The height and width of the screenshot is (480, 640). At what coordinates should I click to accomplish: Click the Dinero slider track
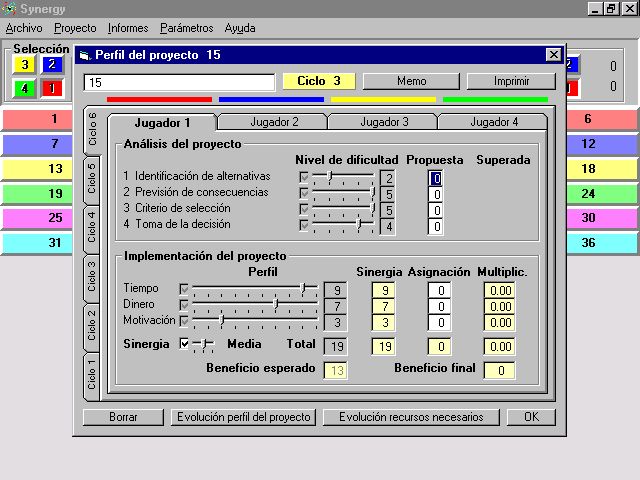pyautogui.click(x=250, y=305)
